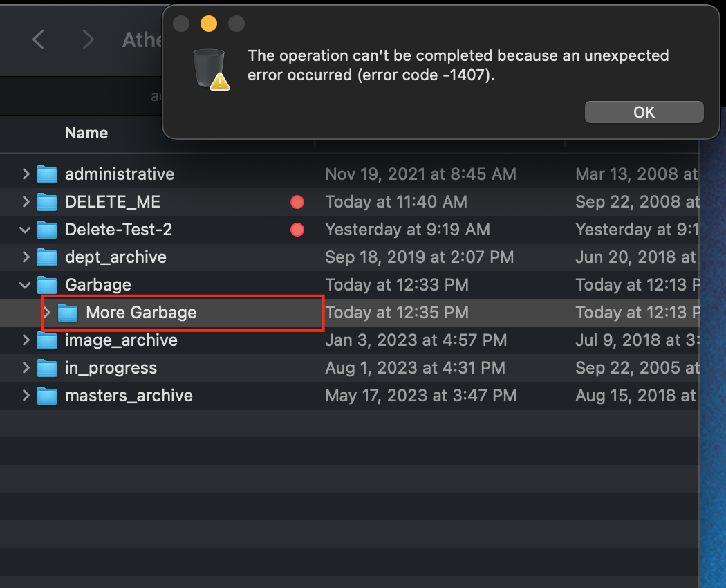Click the error message text in dialog
This screenshot has height=588, width=726.
(458, 65)
